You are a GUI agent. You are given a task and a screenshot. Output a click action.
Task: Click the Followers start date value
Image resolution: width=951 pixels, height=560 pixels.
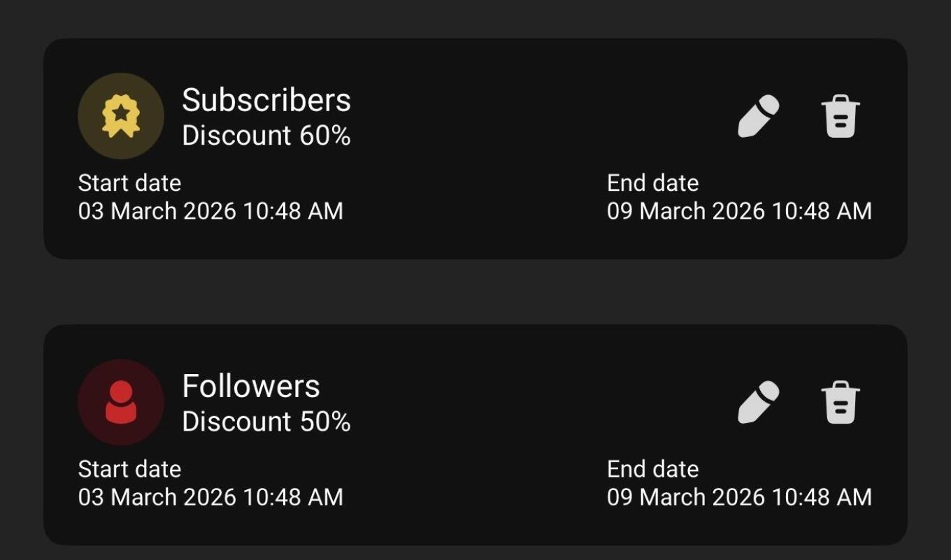(210, 497)
